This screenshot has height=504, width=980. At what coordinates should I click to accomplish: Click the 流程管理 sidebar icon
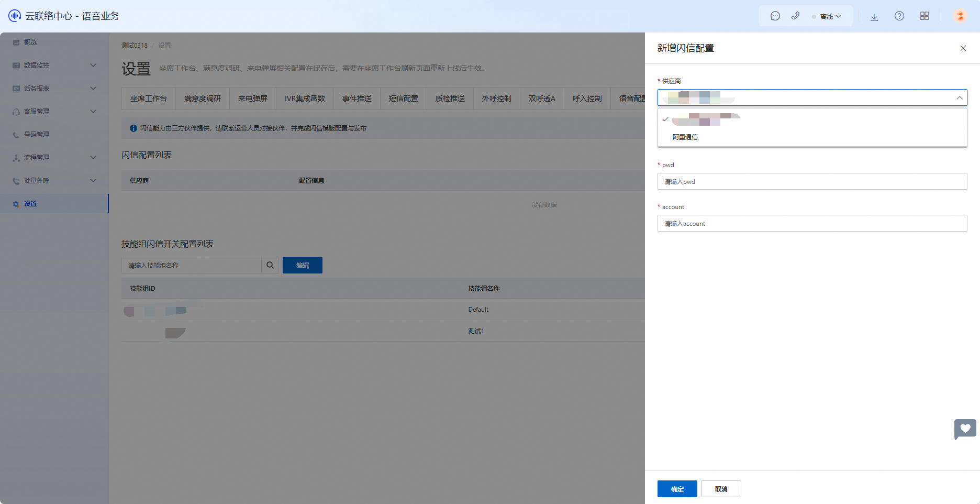pos(16,158)
